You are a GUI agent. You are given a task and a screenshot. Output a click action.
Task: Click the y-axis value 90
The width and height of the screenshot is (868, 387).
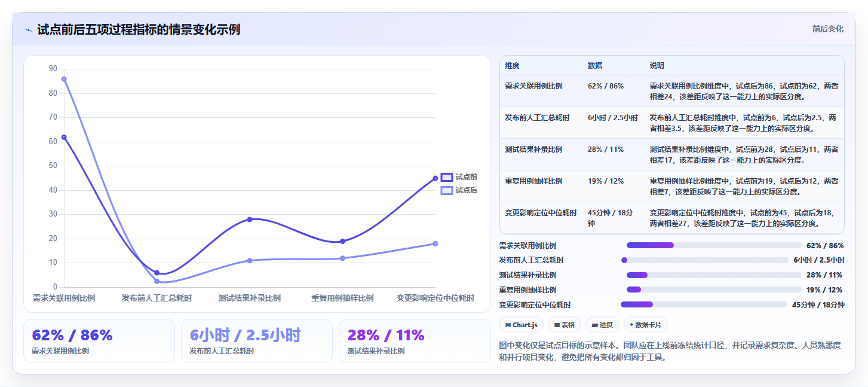coord(53,69)
